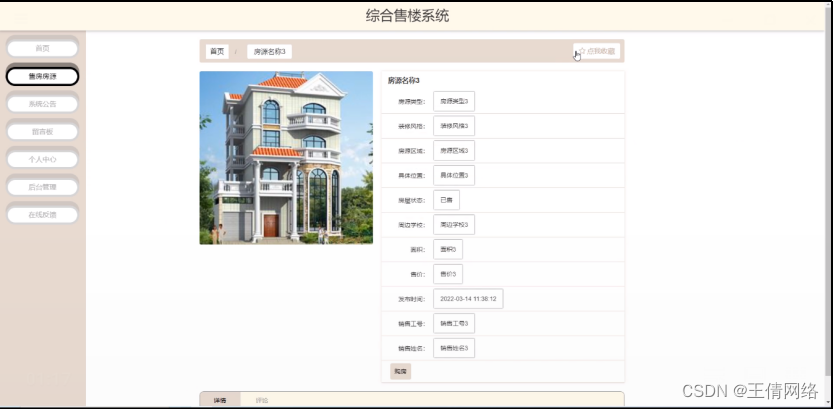Click the 购房 purchase button
The image size is (834, 409).
401,371
